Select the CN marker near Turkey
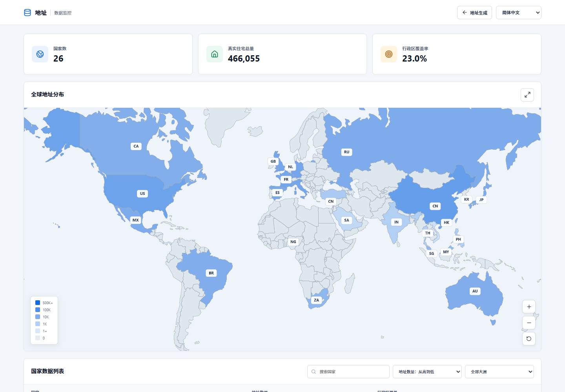 [x=331, y=201]
